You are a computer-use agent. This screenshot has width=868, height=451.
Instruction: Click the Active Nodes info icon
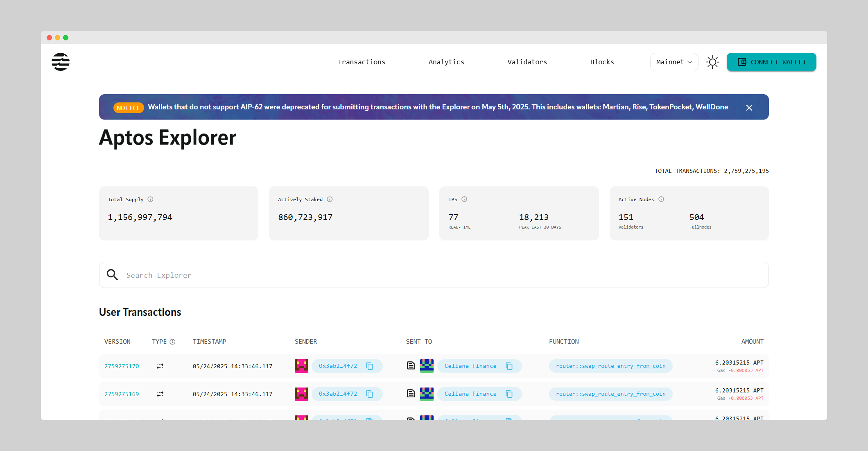661,199
